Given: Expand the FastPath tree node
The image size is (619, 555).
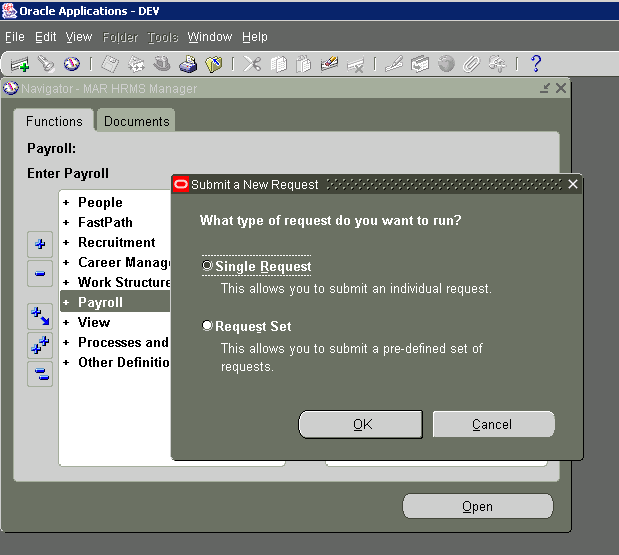Looking at the screenshot, I should [x=66, y=223].
